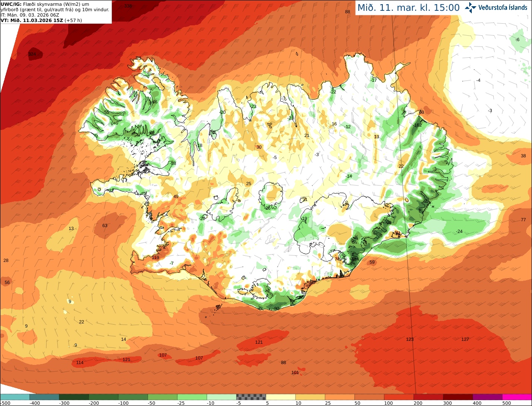Click the 56 value at the west edge
This screenshot has height=406, width=532.
7,282
